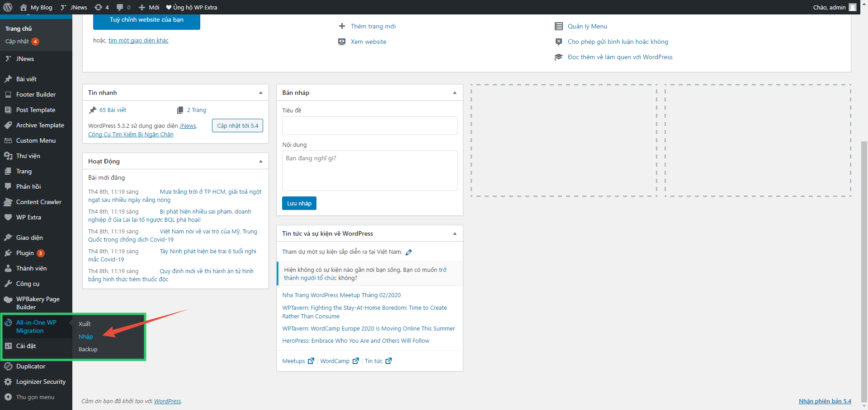The image size is (868, 410).
Task: Click the pencil icon next to Việt Nam event
Action: click(409, 252)
